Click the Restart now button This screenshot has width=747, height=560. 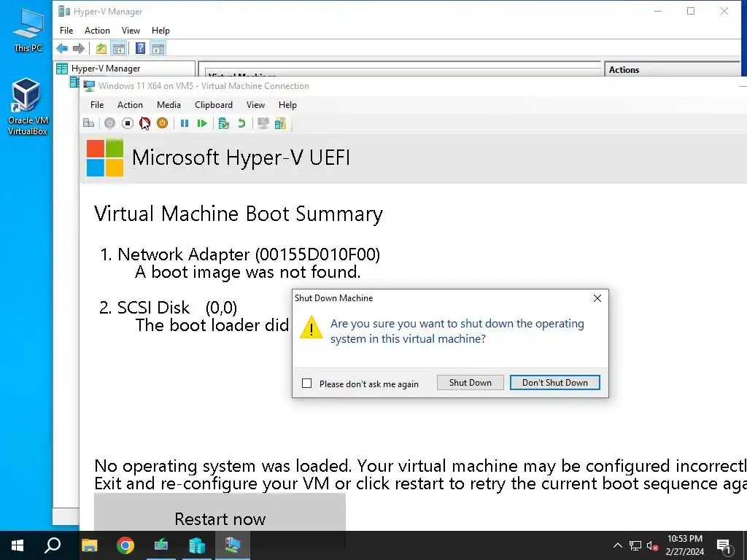(220, 513)
